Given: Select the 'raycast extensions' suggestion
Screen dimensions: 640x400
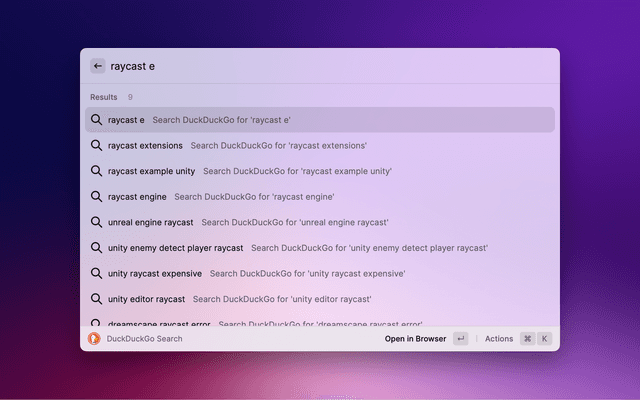Looking at the screenshot, I should click(x=320, y=145).
